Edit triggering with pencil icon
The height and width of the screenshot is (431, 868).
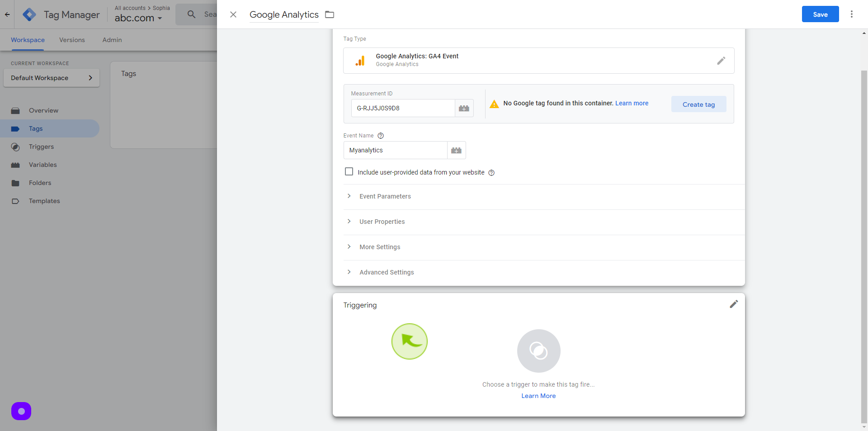734,304
